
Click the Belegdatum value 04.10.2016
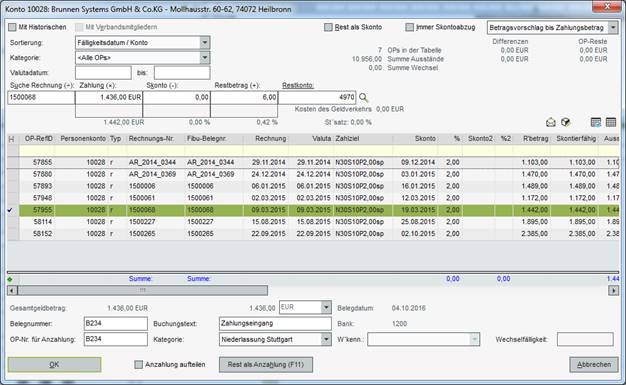408,308
